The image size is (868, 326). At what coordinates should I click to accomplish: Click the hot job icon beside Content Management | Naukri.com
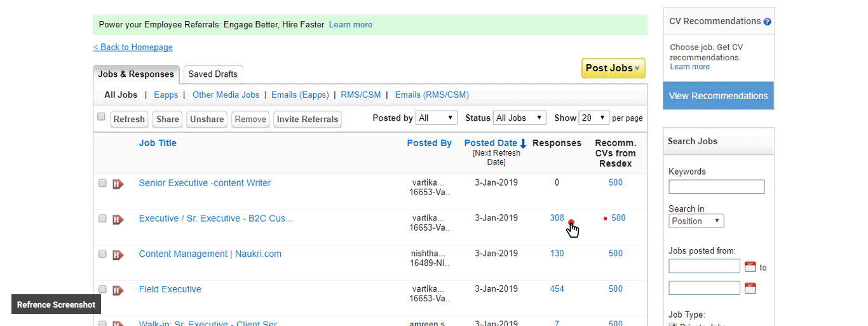coord(118,255)
